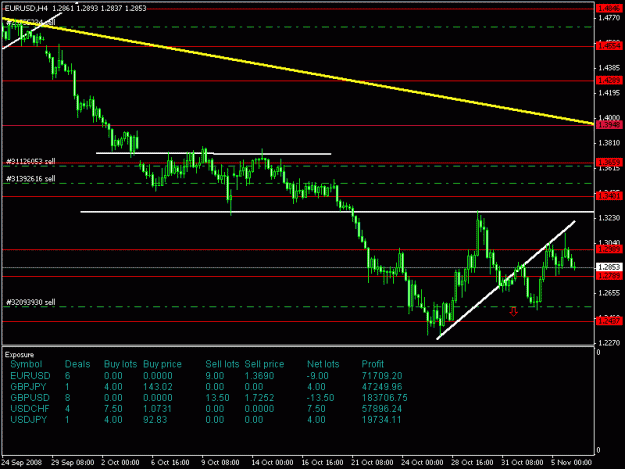The width and height of the screenshot is (625, 469).
Task: Click USDCHF profit value 57896.24
Action: (x=382, y=409)
